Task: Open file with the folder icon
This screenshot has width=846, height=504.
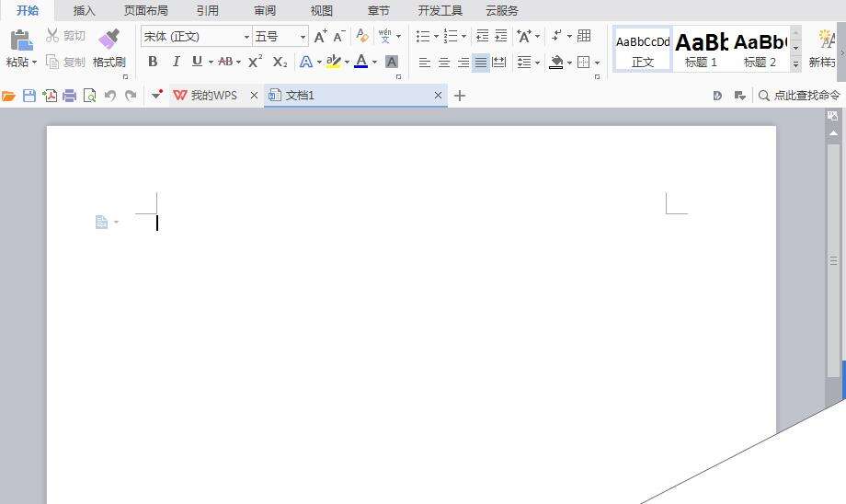Action: click(x=8, y=96)
